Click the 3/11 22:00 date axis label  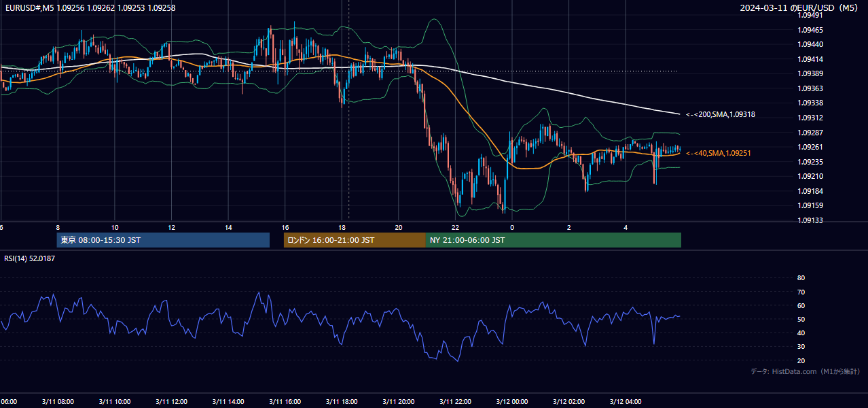[x=456, y=402]
